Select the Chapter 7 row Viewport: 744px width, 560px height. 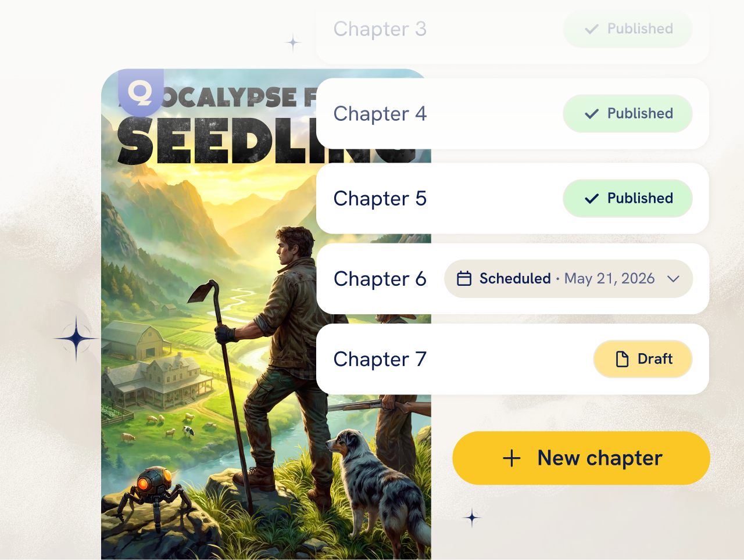513,359
